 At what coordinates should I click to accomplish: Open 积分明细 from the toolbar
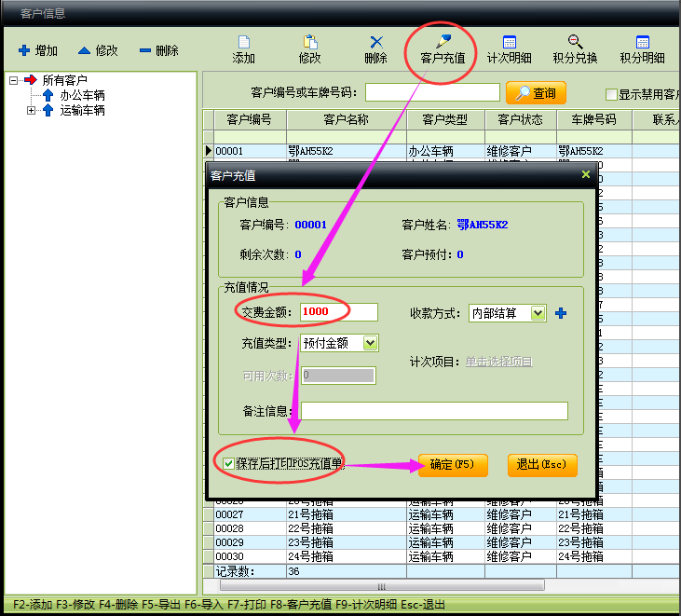pos(642,49)
